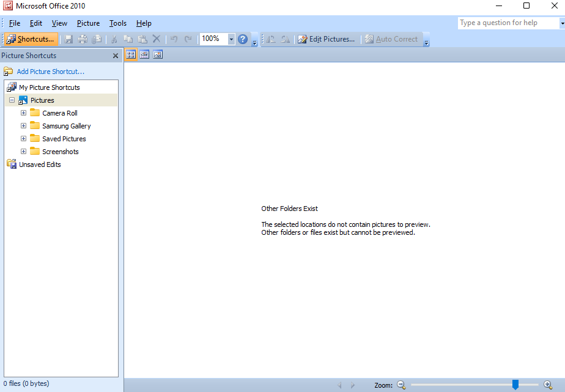
Task: Switch to Filmstrip view
Action: (x=144, y=54)
